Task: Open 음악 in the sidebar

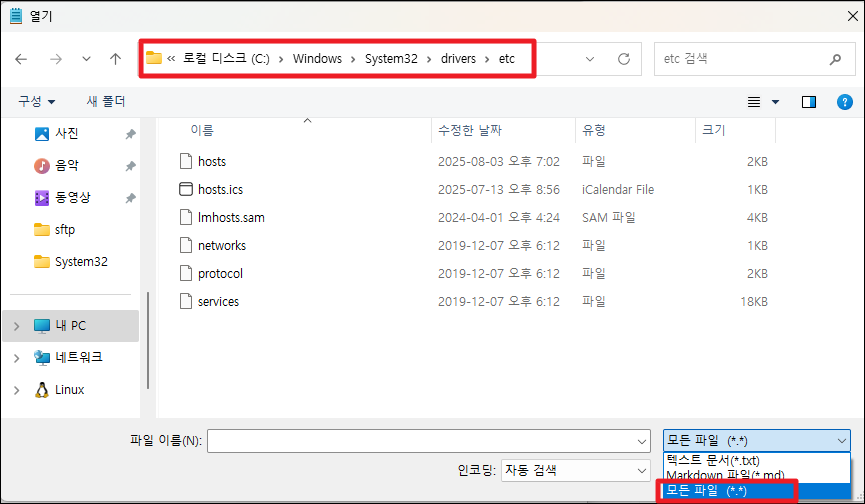Action: point(67,165)
